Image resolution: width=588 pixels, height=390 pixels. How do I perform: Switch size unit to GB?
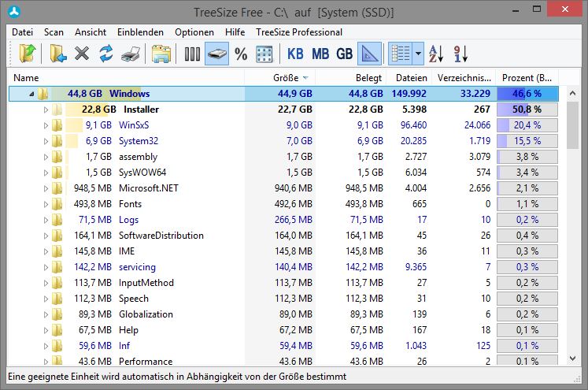tap(344, 54)
